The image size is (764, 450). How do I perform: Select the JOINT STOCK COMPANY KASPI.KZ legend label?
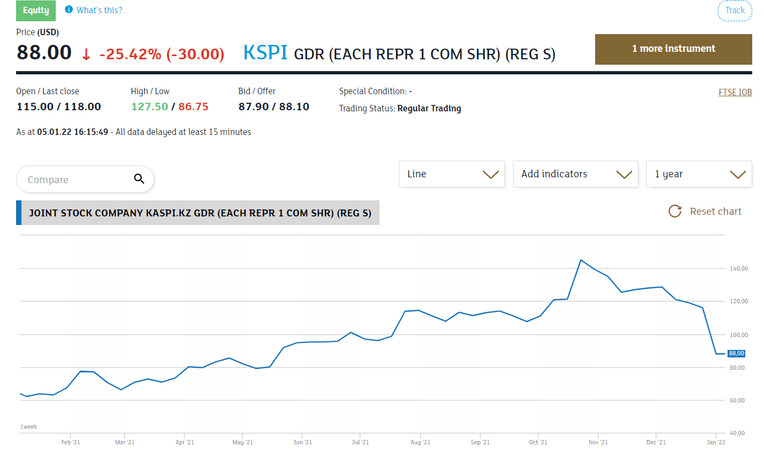[x=200, y=213]
